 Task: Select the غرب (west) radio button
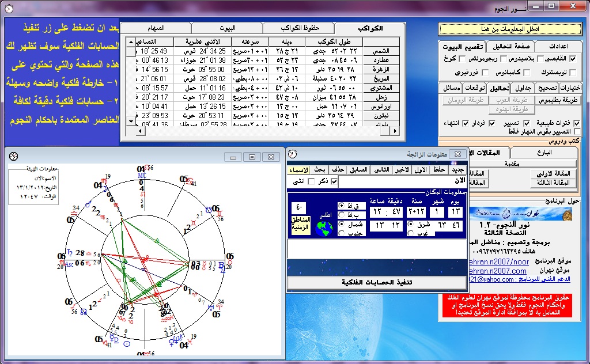(x=410, y=233)
